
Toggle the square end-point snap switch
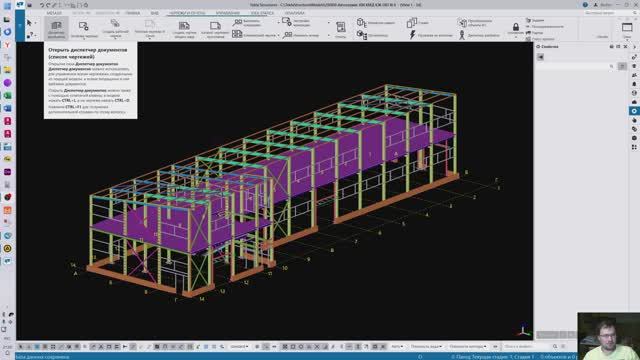tap(293, 347)
